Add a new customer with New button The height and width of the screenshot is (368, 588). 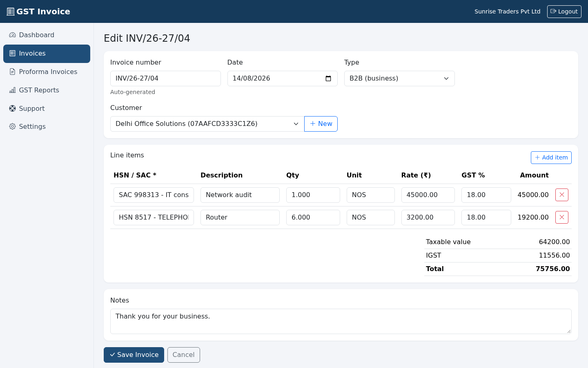tap(321, 124)
